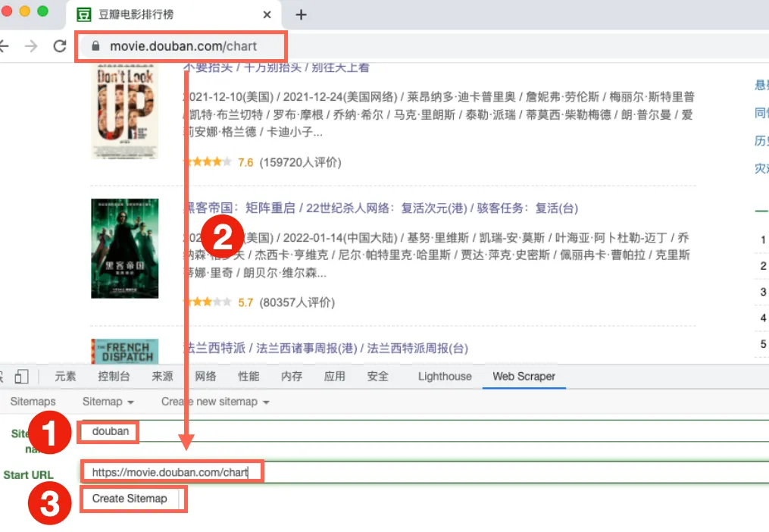Click The French Dispatch poster
769x532 pixels.
124,351
